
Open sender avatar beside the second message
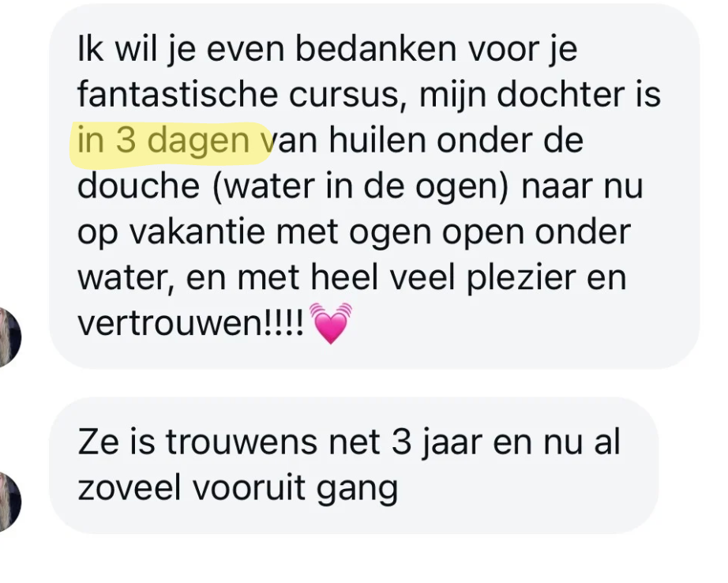point(10,502)
